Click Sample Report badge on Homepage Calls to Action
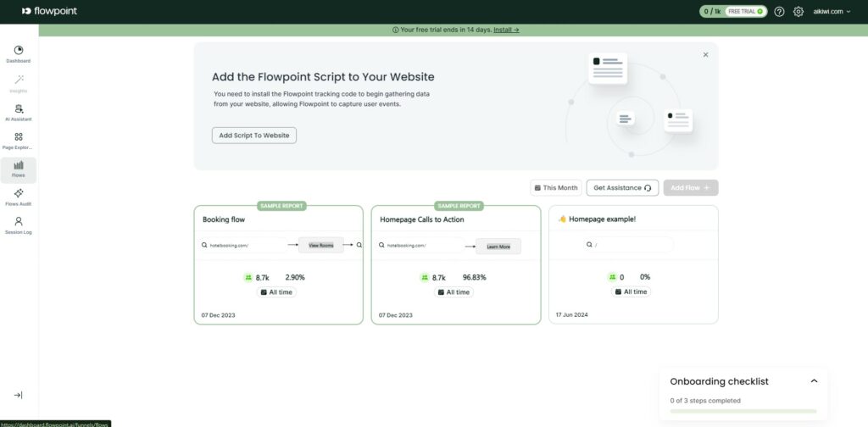The width and height of the screenshot is (868, 427). click(459, 206)
